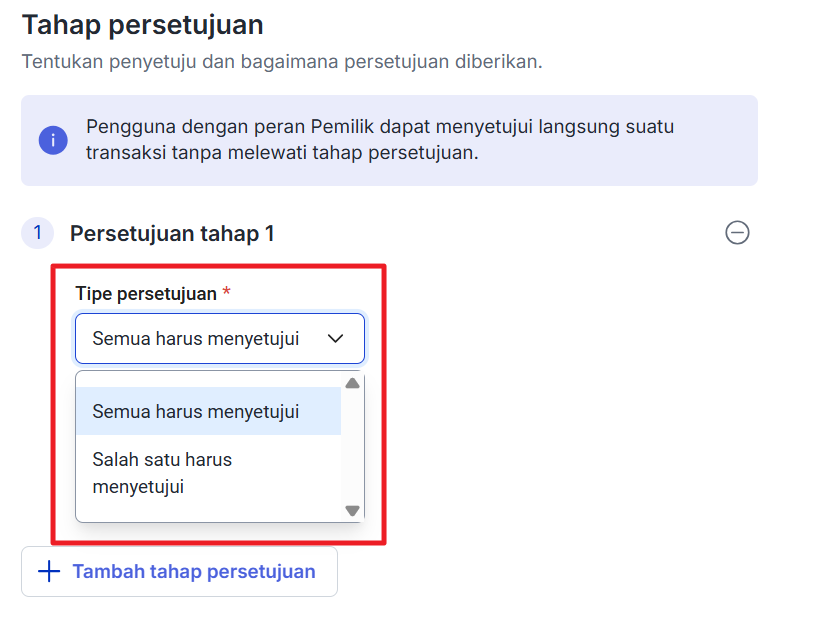Image resolution: width=828 pixels, height=625 pixels.
Task: Click the Pemilik info banner message
Action: 380,140
